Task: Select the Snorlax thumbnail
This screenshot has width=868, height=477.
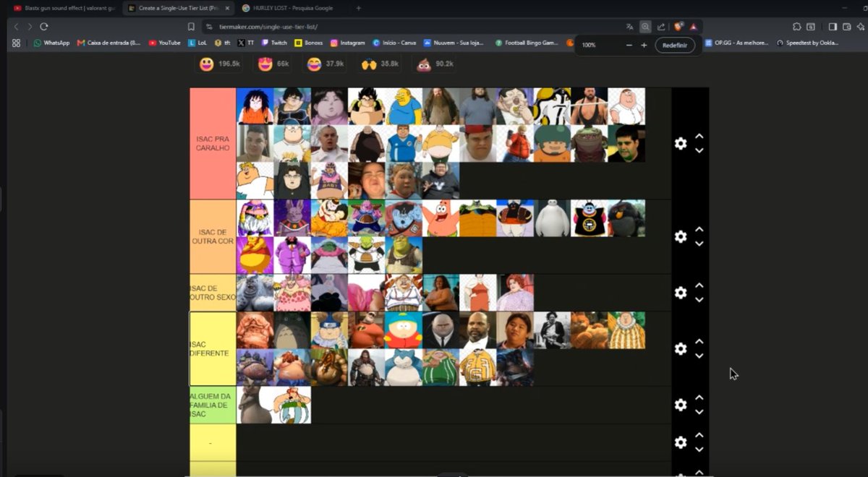Action: pos(404,367)
